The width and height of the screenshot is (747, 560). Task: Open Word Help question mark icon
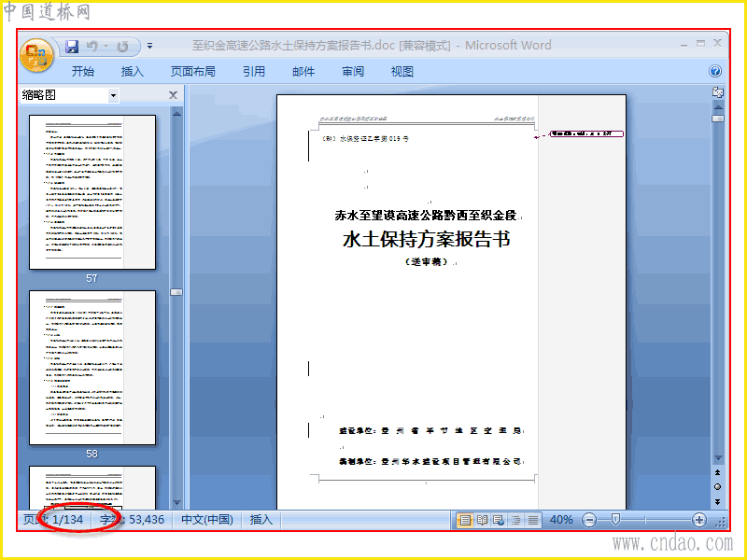(715, 72)
